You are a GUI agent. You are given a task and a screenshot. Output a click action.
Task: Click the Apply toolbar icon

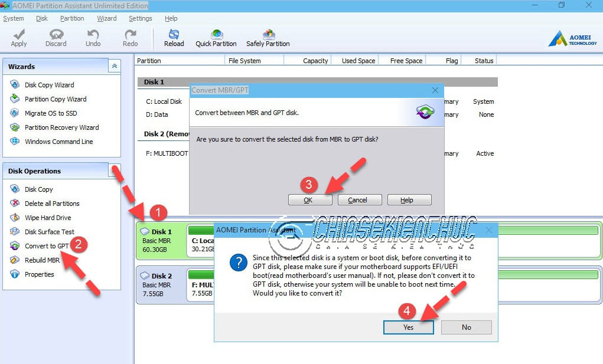point(18,37)
